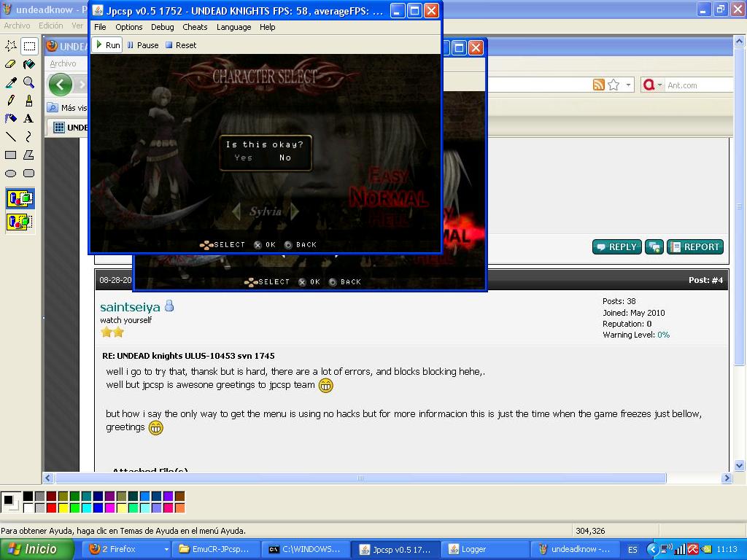Open the address bar history dropdown arrow
This screenshot has height=560, width=747.
[x=628, y=85]
